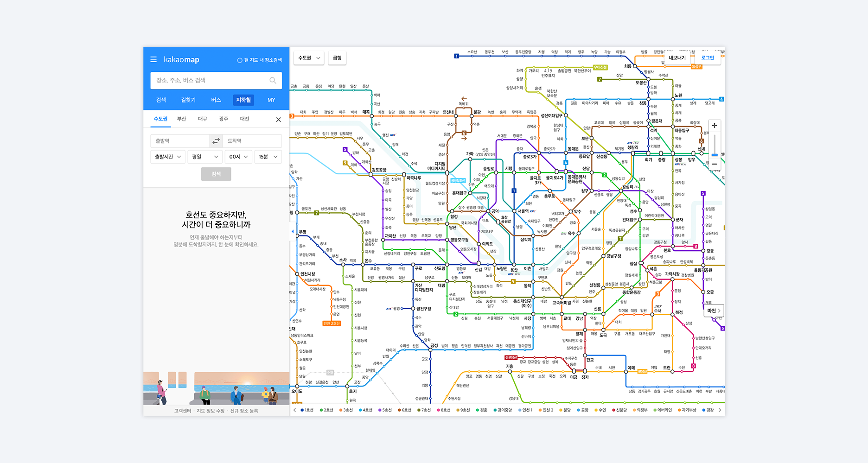Switch to the 버스 tab
868x463 pixels.
(216, 100)
